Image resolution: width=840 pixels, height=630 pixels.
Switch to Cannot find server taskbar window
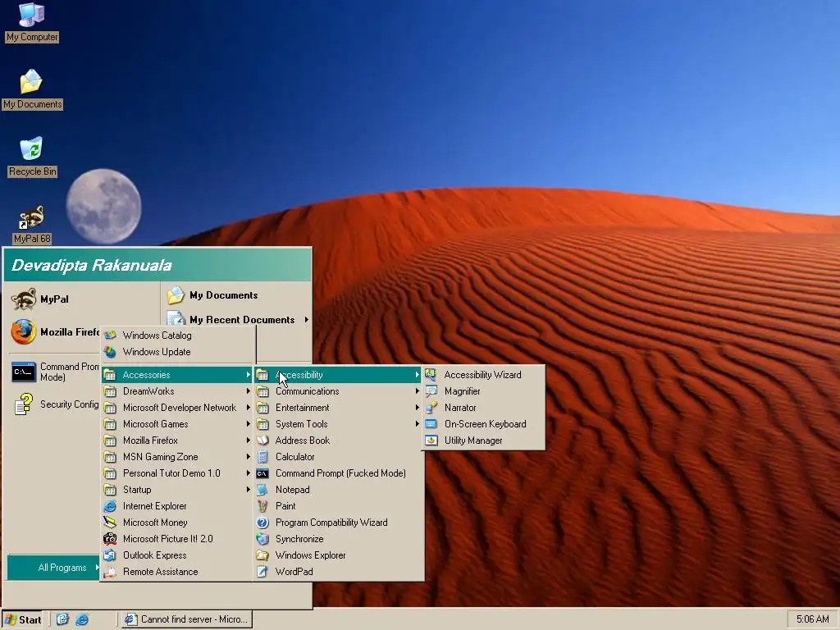186,620
